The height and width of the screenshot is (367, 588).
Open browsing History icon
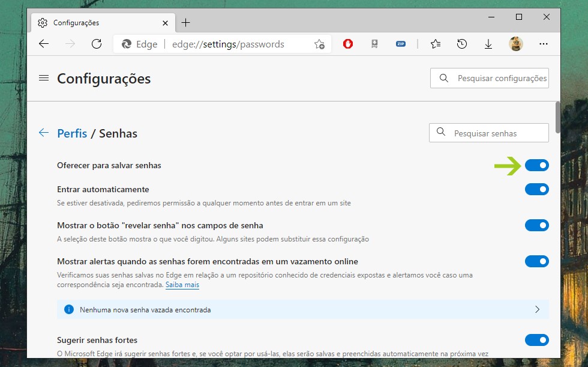tap(461, 44)
